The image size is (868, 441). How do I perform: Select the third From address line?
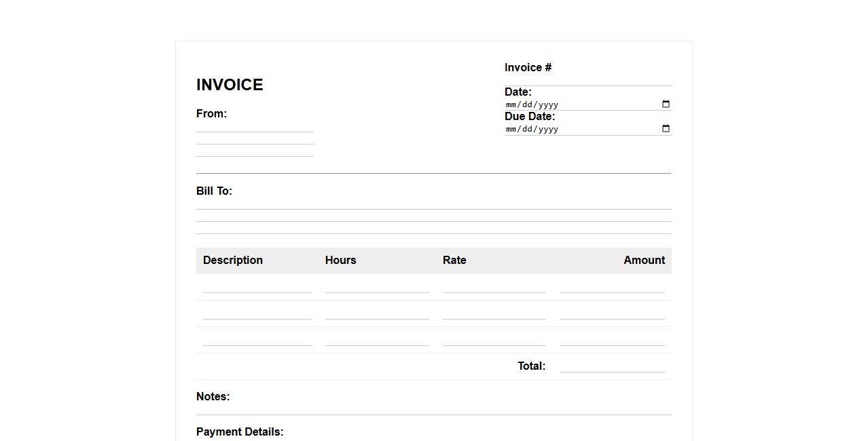tap(255, 151)
